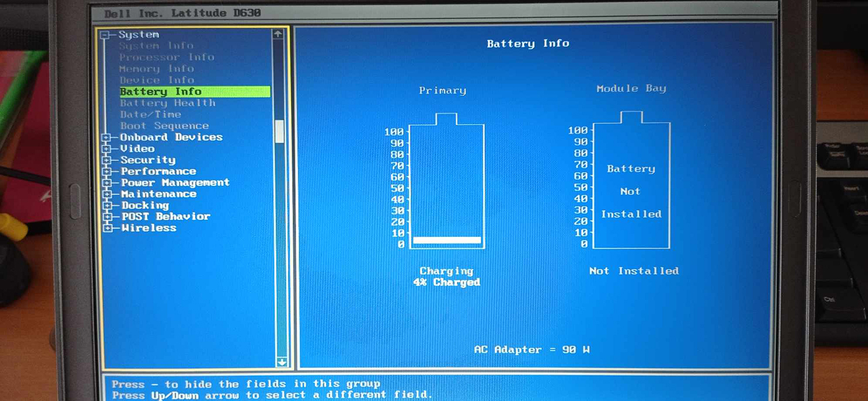Click the Module Bay label
868x401 pixels.
631,89
